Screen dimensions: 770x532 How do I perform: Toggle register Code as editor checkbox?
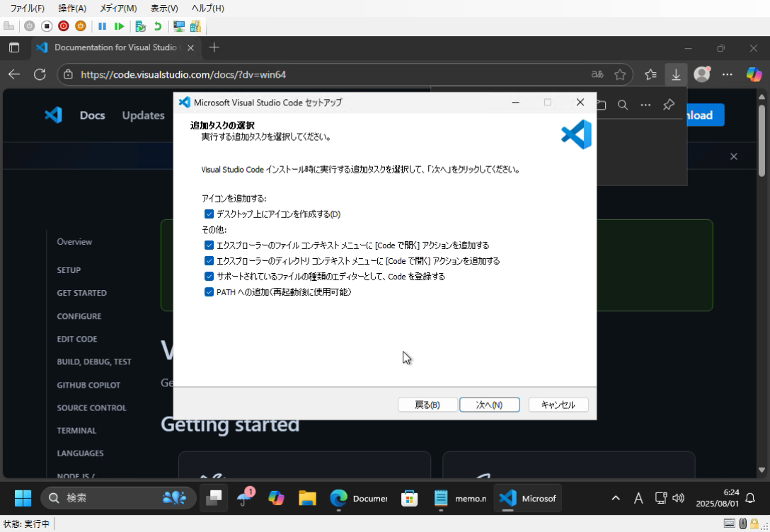point(209,277)
